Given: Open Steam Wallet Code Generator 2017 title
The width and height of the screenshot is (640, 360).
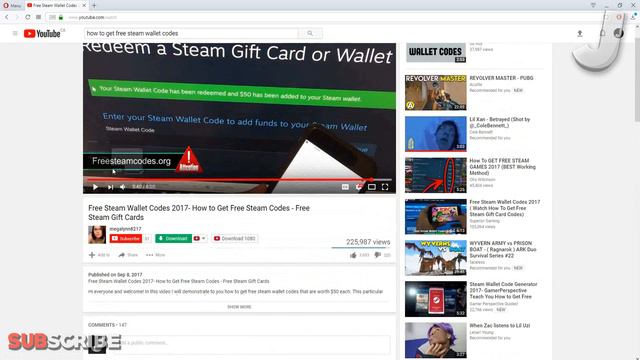Looking at the screenshot, I should pos(503,290).
